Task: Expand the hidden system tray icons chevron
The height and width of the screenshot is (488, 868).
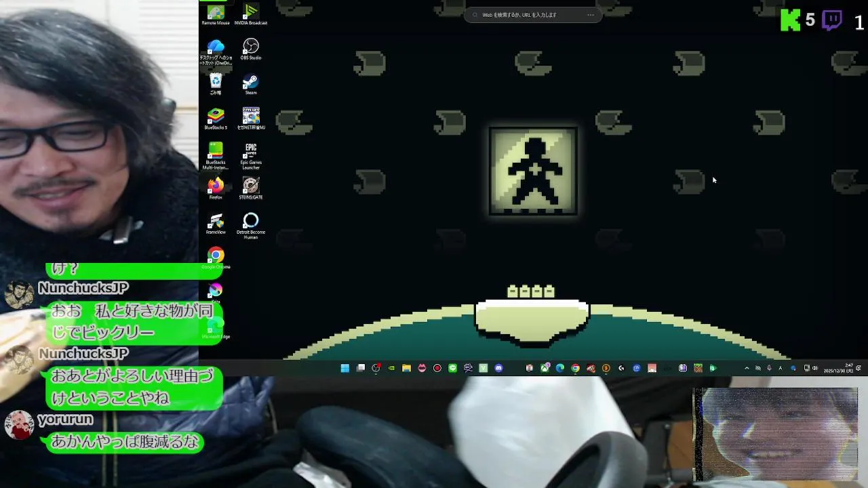Action: [x=747, y=368]
